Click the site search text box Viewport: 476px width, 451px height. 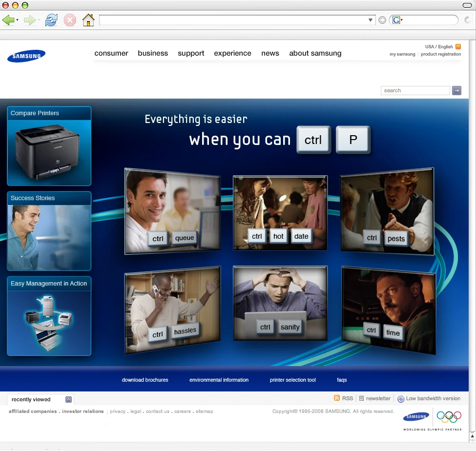(x=415, y=90)
